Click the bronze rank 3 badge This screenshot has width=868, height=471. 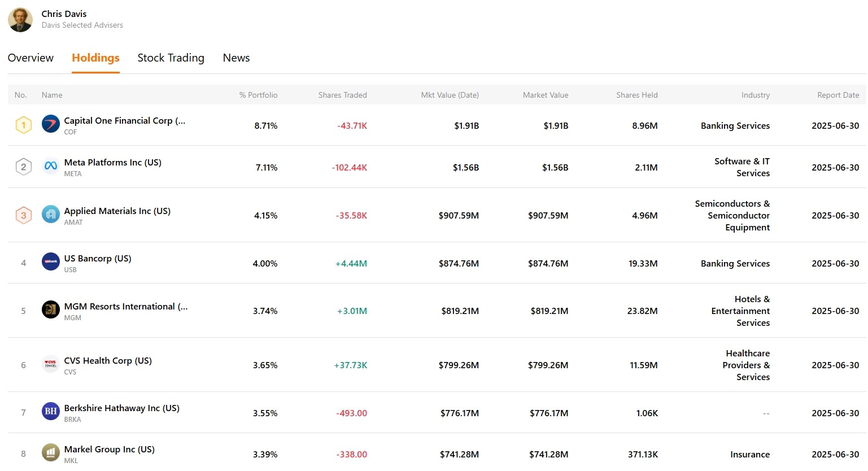[23, 215]
